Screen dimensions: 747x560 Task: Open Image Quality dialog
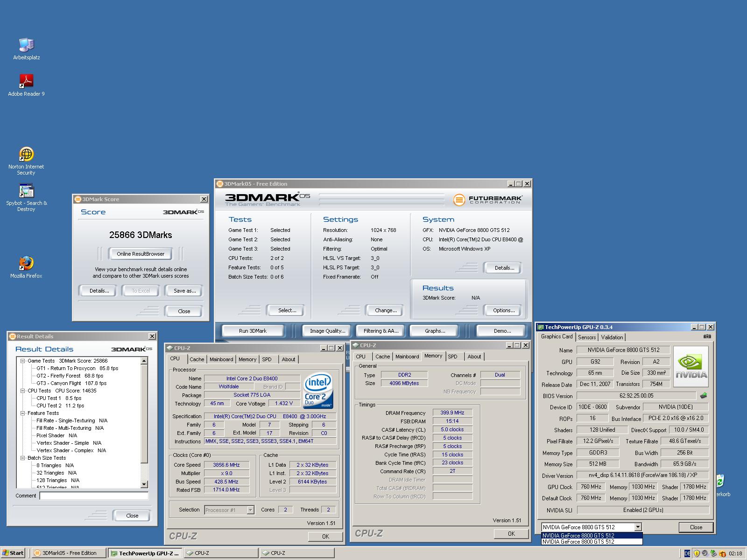(327, 331)
